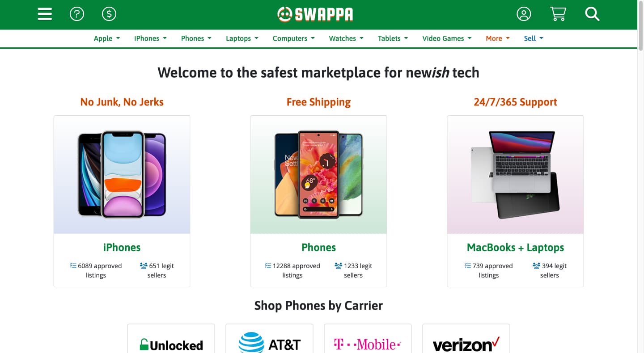Screen dimensions: 644x353
Task: Open the Sell menu
Action: point(534,38)
